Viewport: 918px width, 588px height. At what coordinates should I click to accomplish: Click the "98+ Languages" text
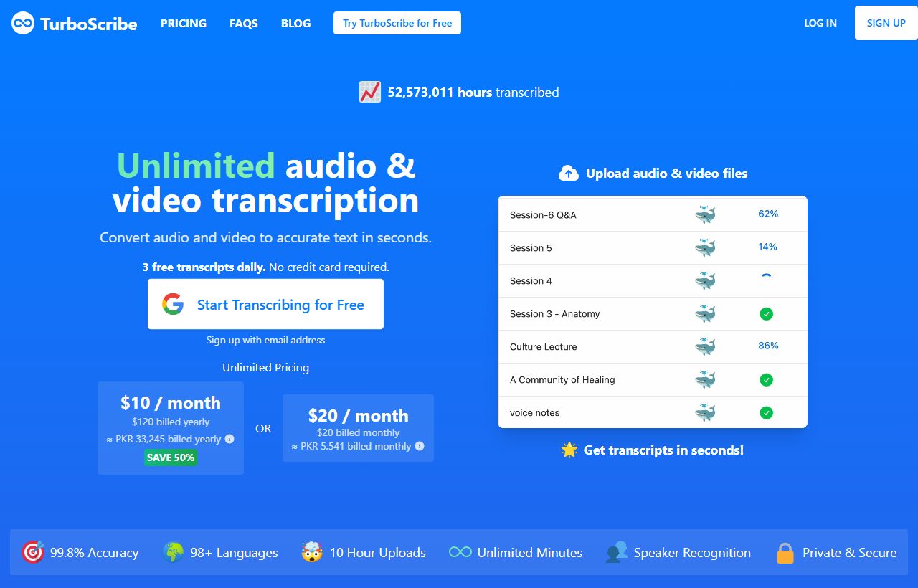pos(234,553)
